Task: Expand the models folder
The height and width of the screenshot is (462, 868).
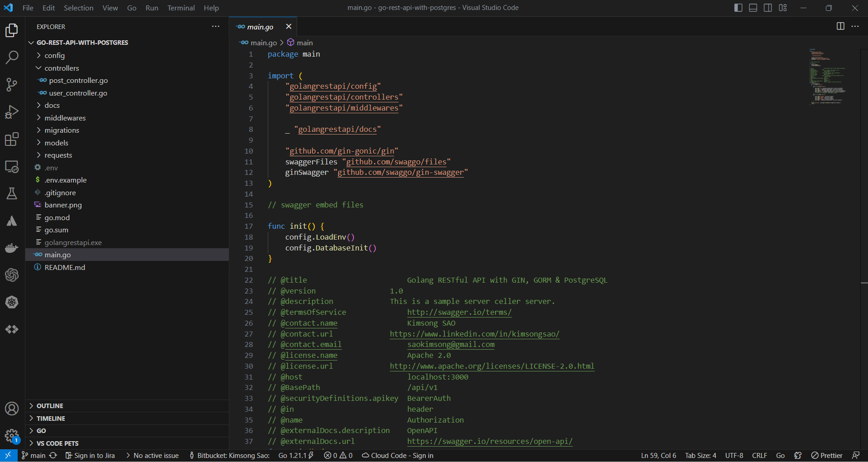Action: click(x=127, y=143)
